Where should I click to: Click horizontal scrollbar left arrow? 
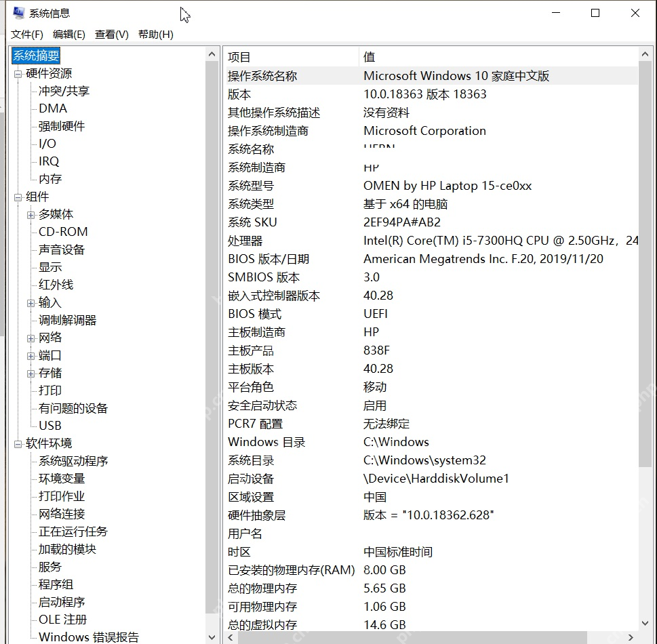tap(231, 637)
